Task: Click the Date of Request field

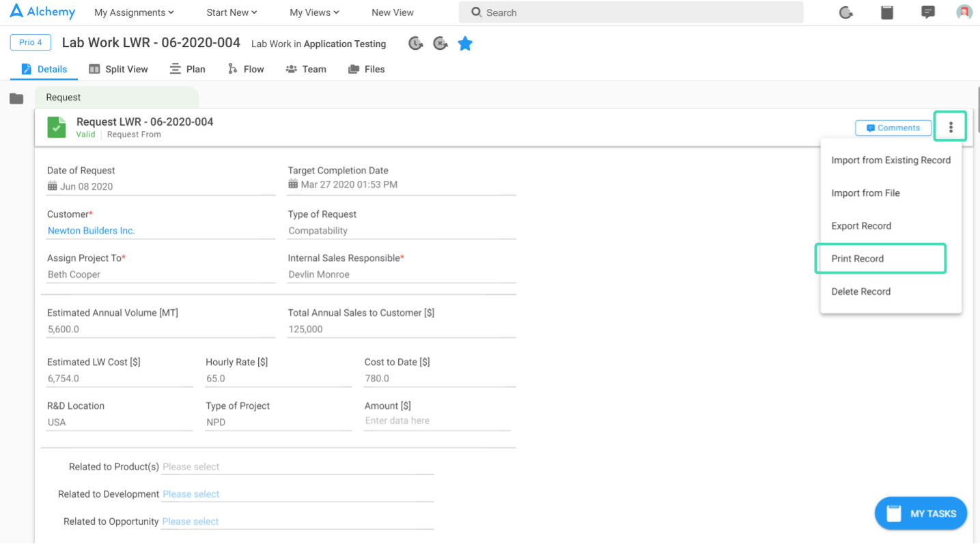Action: coord(160,186)
